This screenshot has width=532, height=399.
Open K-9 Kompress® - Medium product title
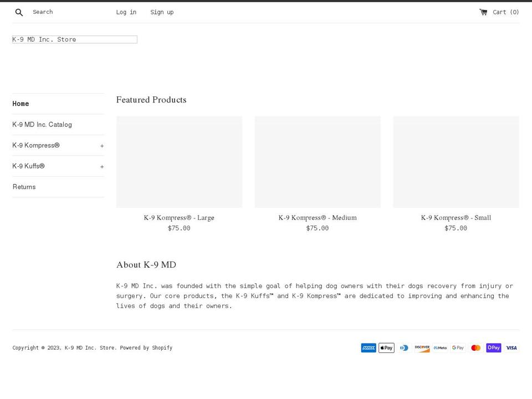tap(318, 218)
